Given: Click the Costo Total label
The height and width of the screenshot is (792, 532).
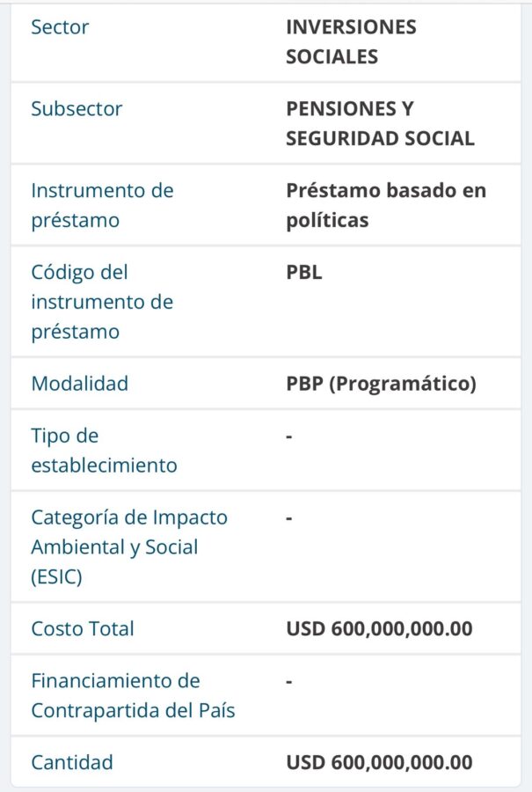Looking at the screenshot, I should tap(83, 629).
